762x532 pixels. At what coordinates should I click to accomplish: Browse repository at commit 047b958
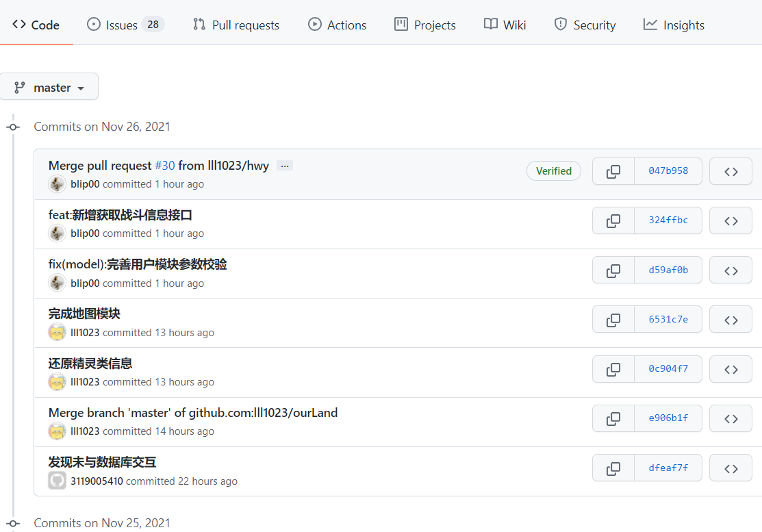(x=731, y=171)
